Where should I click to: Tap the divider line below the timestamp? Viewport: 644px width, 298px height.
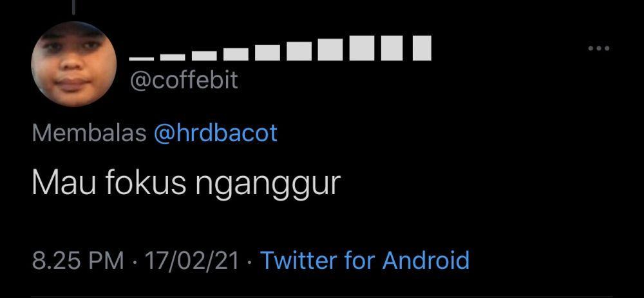(x=322, y=296)
